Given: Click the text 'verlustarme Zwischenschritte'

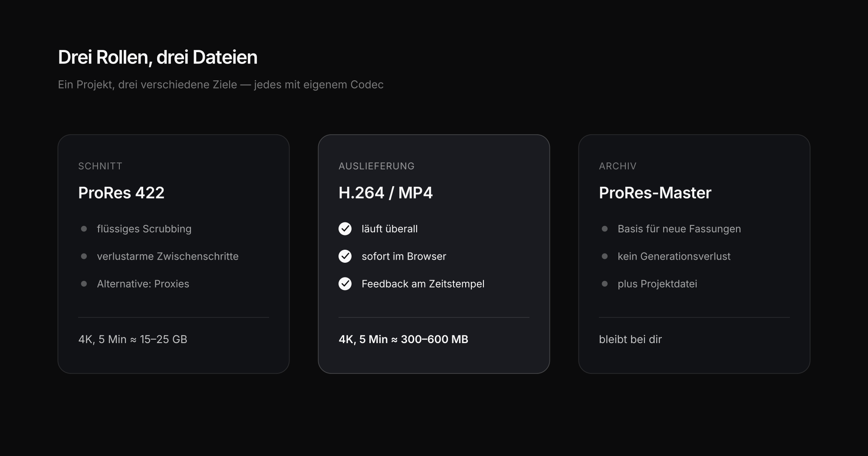Looking at the screenshot, I should click(x=168, y=256).
